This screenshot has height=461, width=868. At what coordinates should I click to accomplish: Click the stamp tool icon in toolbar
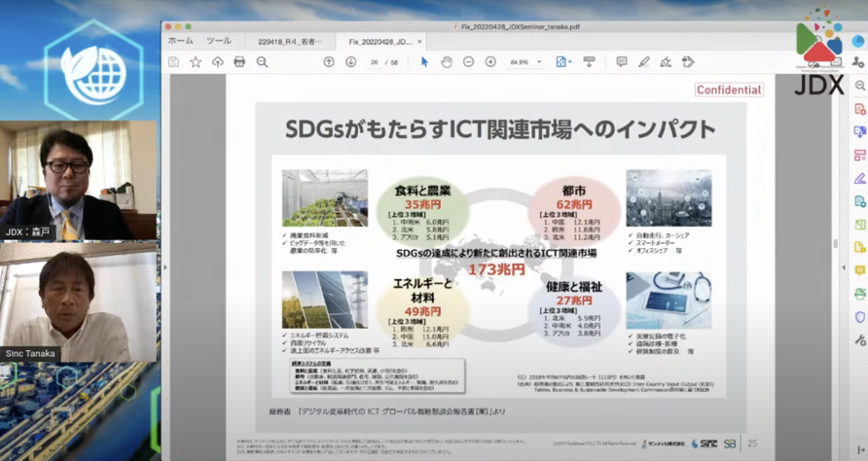tap(688, 62)
